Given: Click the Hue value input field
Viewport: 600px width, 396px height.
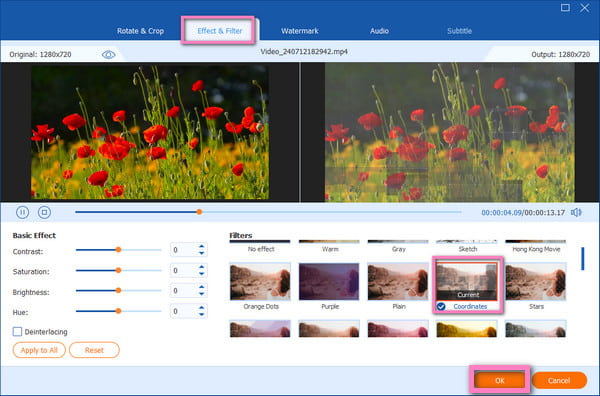Looking at the screenshot, I should click(x=184, y=311).
